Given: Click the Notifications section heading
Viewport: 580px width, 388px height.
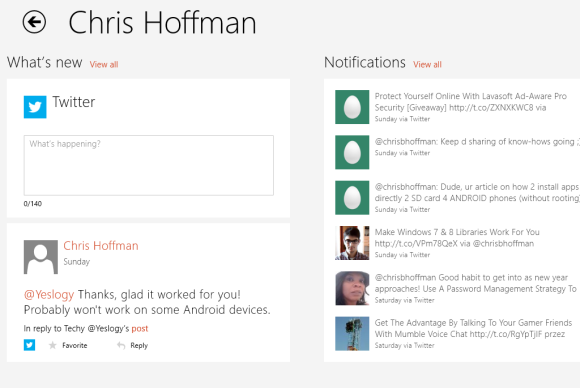Looking at the screenshot, I should pos(365,63).
